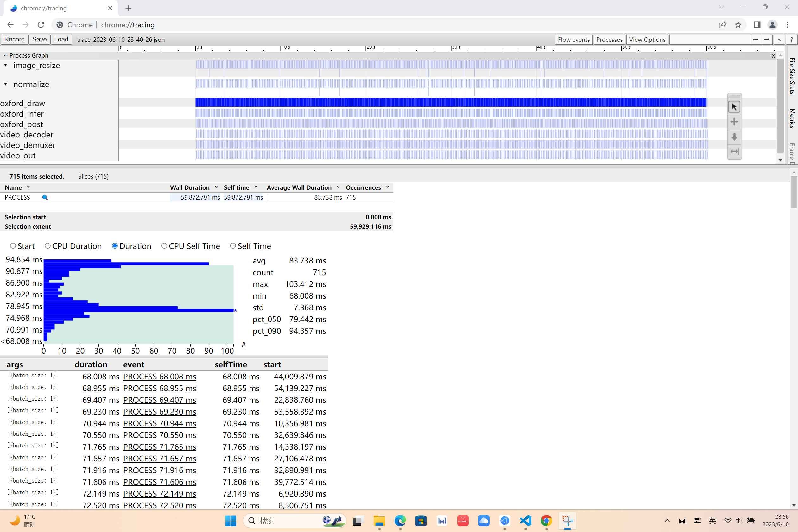Select the pointer selection tool
The width and height of the screenshot is (798, 532).
click(734, 107)
